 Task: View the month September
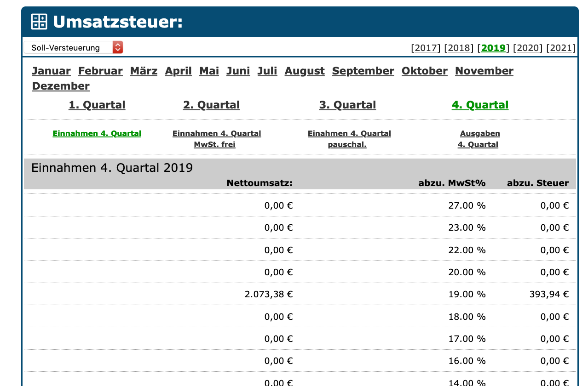[363, 71]
